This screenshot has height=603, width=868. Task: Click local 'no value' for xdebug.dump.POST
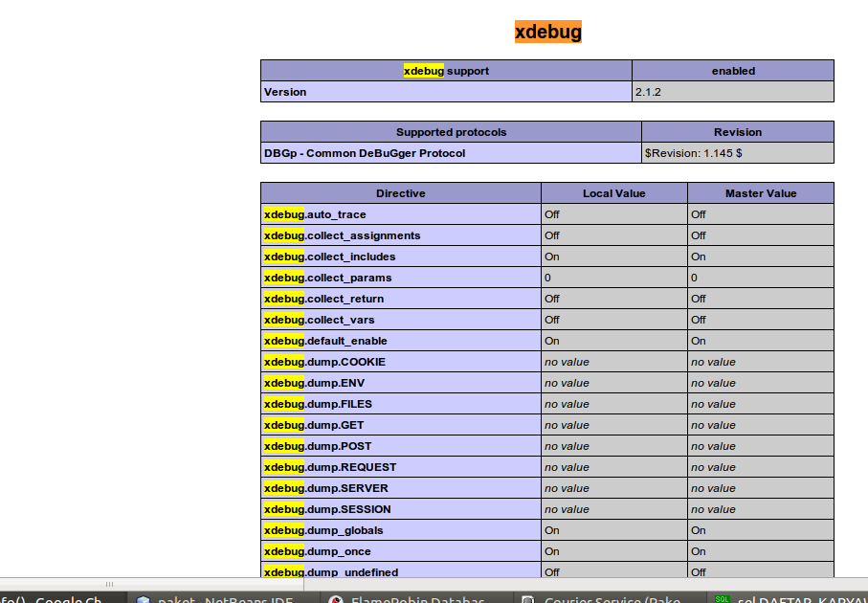[x=613, y=446]
